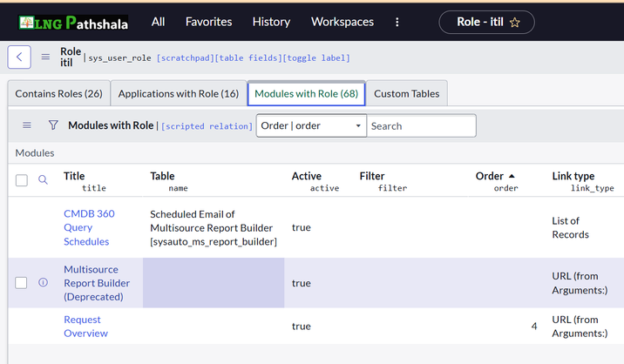Click the sys_user_role table name text
This screenshot has height=364, width=624.
(119, 58)
